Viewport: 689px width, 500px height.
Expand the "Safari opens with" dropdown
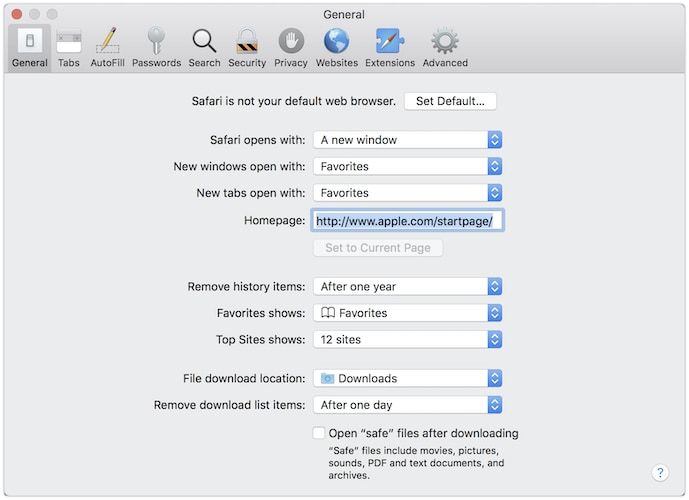(407, 140)
